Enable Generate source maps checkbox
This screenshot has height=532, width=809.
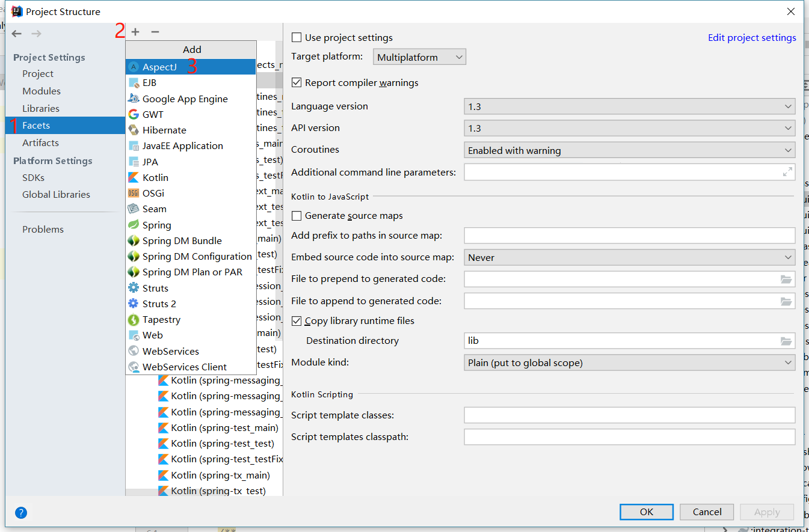click(x=297, y=215)
